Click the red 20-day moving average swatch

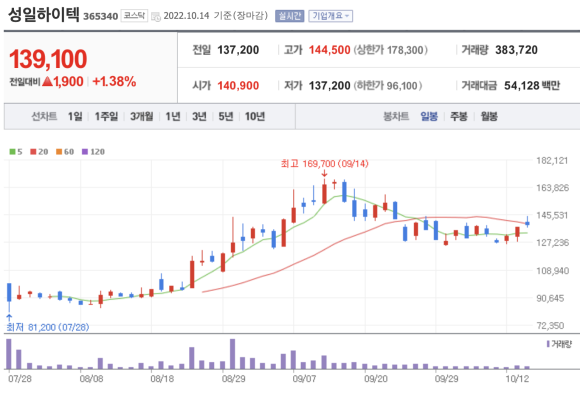tap(33, 152)
